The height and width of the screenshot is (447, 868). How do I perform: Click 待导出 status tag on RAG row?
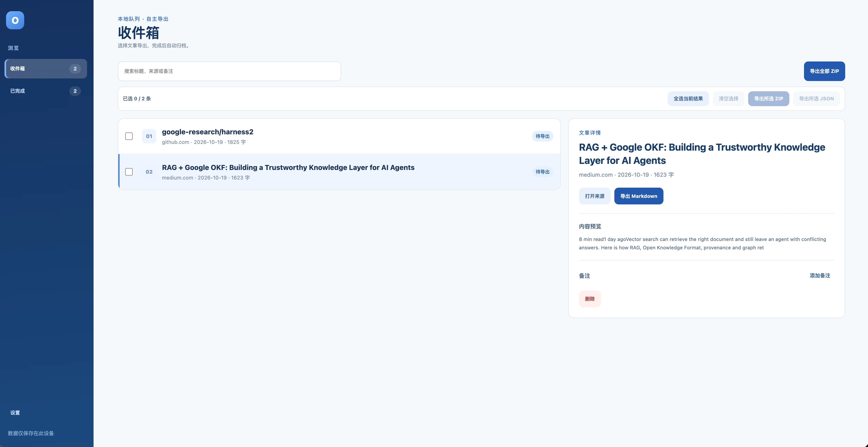click(x=542, y=172)
